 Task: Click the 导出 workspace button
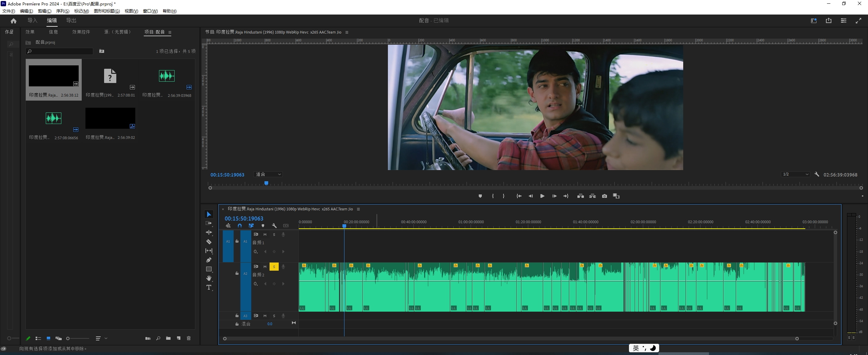point(71,21)
